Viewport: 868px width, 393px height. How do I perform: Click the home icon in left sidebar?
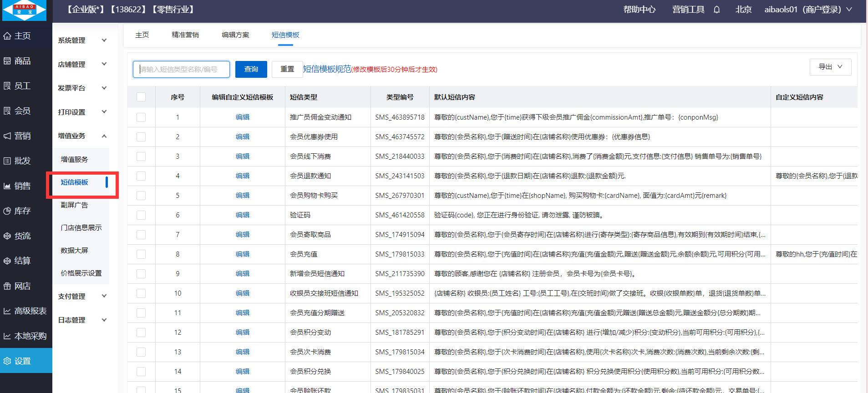coord(7,36)
